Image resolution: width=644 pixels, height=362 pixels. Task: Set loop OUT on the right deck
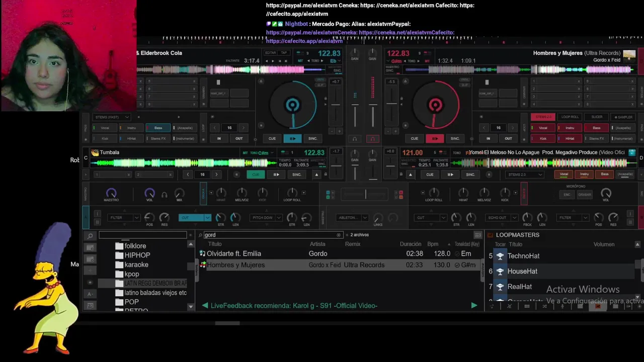pos(508,138)
